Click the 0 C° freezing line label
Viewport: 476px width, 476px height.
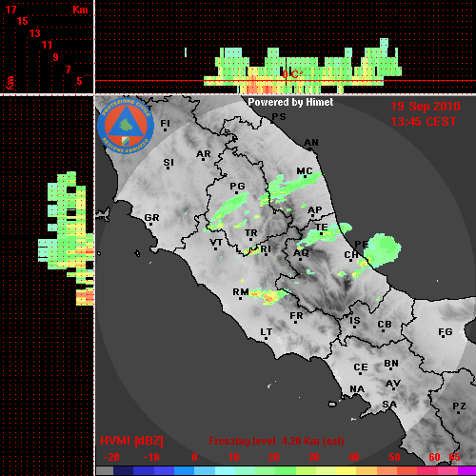(x=292, y=74)
